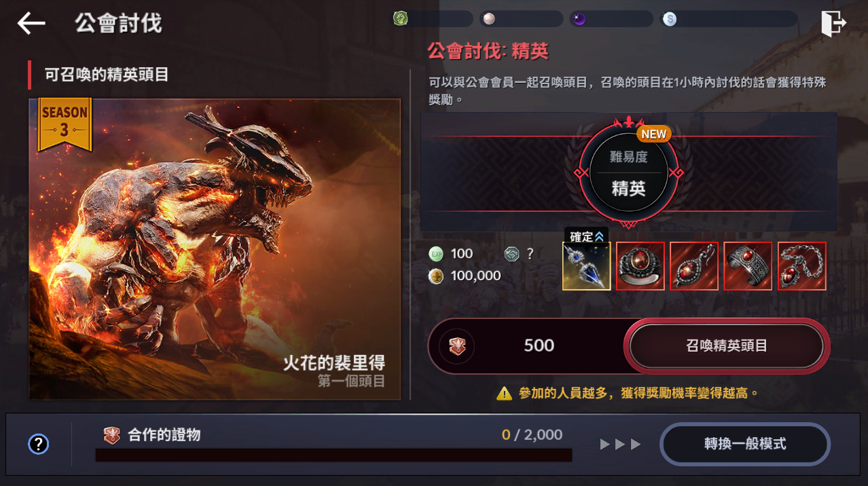
Task: Select the red earring reward item
Action: click(694, 266)
